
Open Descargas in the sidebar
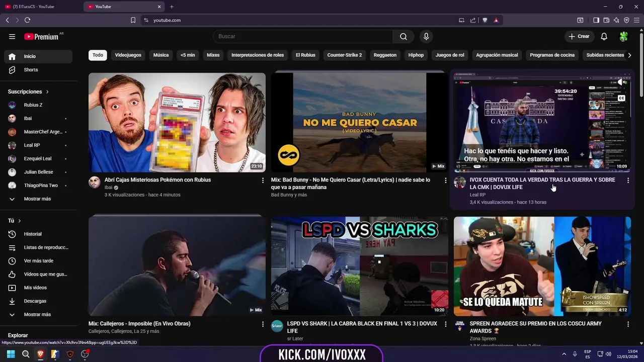(39, 301)
